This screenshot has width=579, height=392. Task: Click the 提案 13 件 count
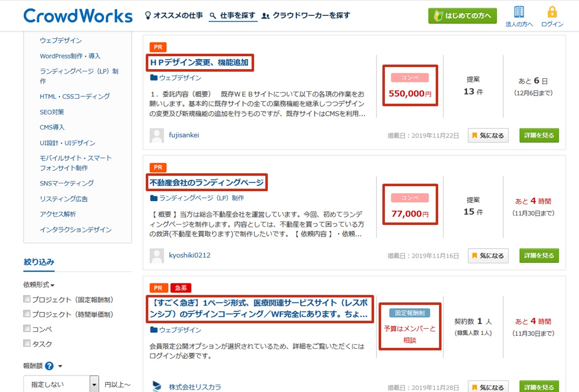pyautogui.click(x=473, y=86)
